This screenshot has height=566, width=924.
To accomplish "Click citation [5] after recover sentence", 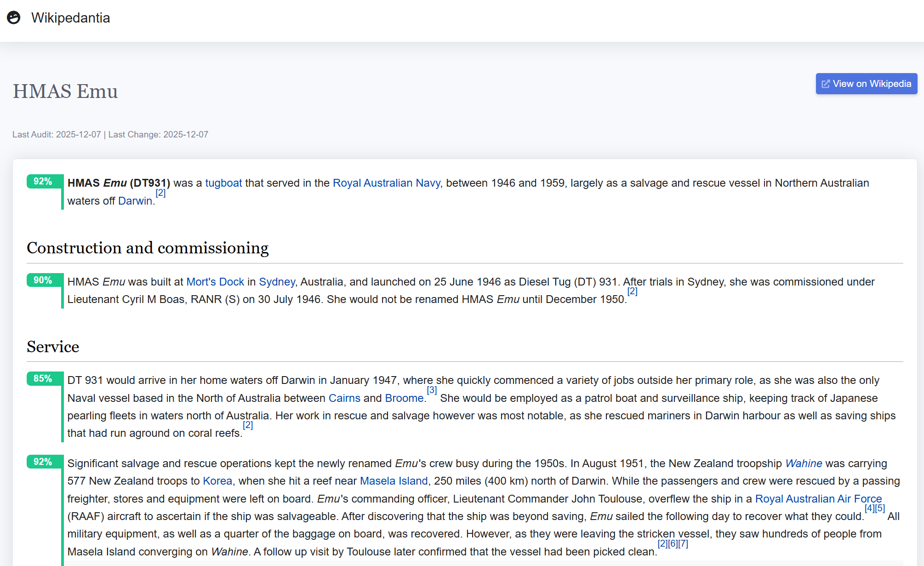I will coord(880,508).
